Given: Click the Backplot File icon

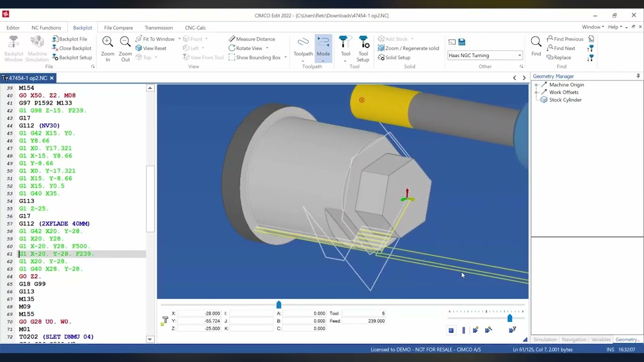Looking at the screenshot, I should point(55,39).
